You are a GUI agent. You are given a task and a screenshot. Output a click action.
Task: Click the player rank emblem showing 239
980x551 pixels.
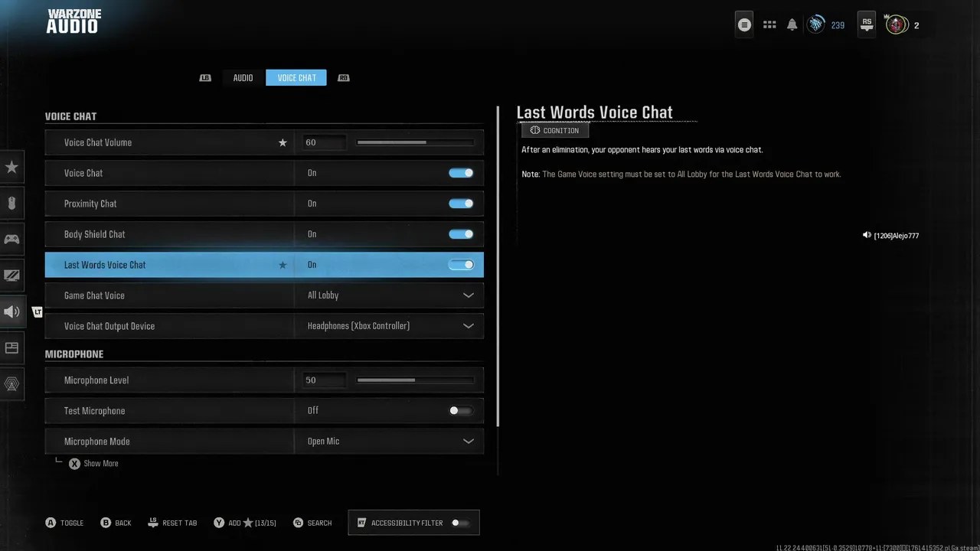tap(816, 24)
